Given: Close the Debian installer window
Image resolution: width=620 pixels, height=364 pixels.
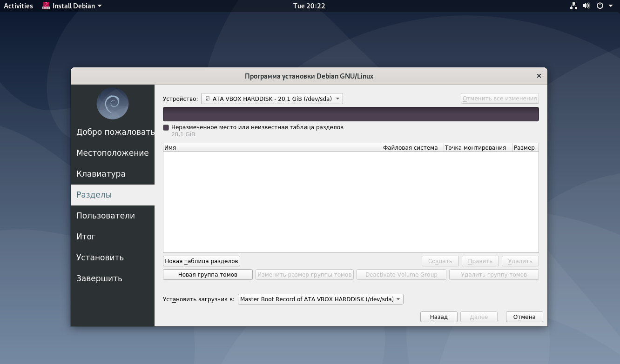Looking at the screenshot, I should pos(539,76).
